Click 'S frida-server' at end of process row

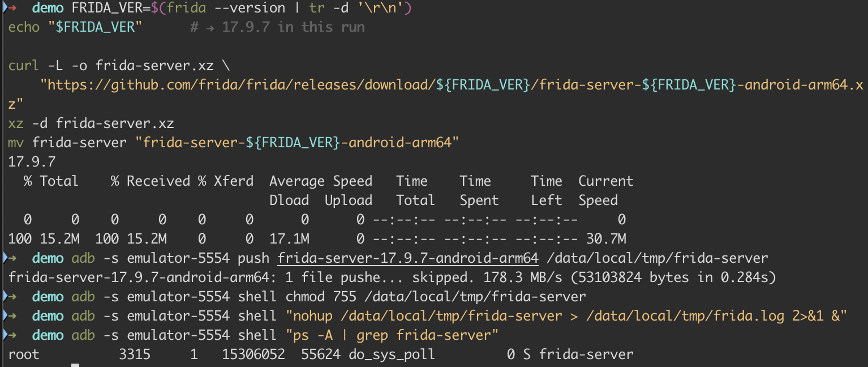coord(578,355)
